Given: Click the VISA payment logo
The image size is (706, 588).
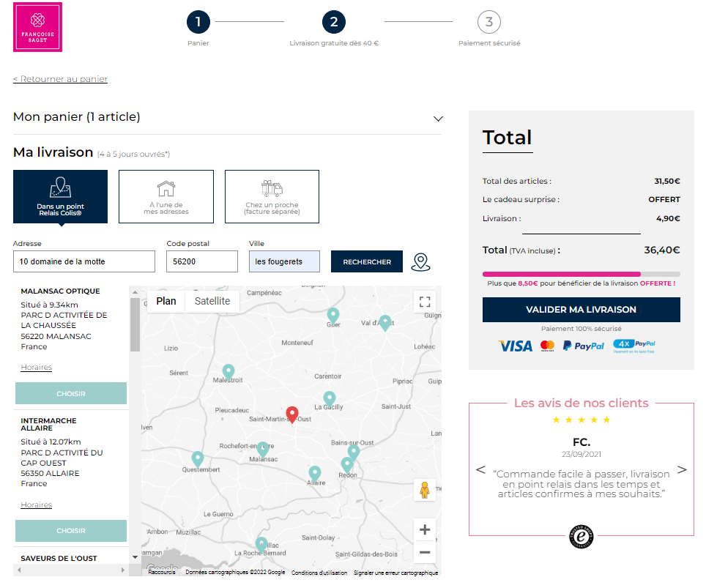Looking at the screenshot, I should click(516, 346).
